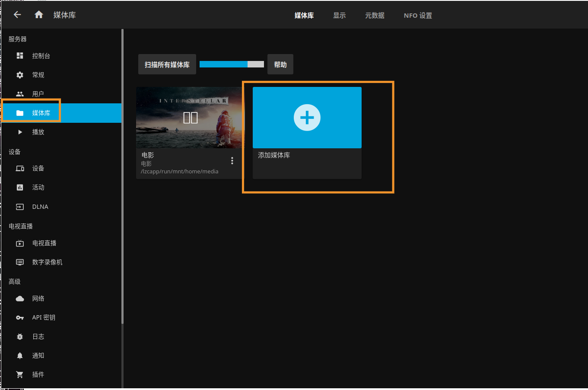
Task: Click the library scan progress bar
Action: pos(232,64)
